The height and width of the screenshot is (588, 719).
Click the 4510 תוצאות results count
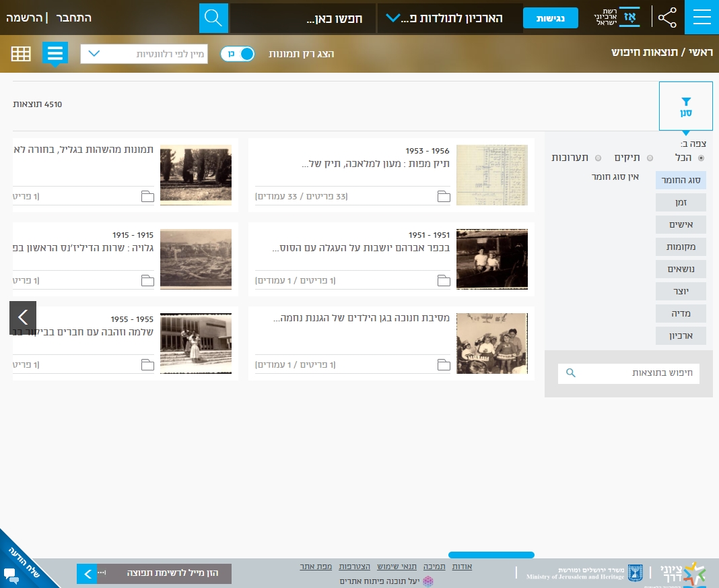click(x=37, y=104)
